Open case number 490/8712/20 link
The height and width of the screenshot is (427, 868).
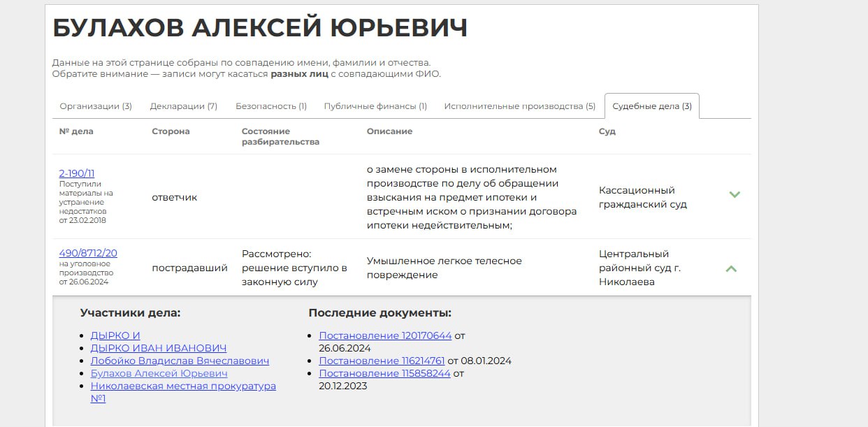pyautogui.click(x=88, y=253)
